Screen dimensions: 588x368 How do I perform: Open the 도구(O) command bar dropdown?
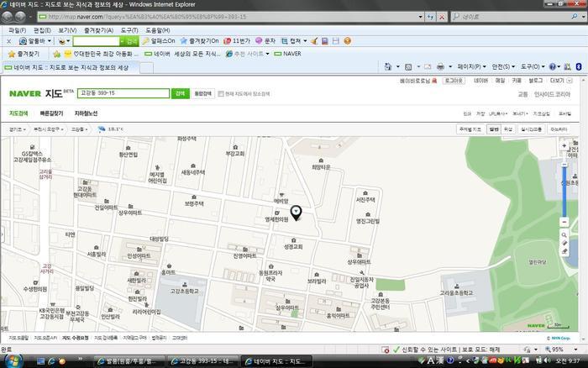pyautogui.click(x=533, y=66)
